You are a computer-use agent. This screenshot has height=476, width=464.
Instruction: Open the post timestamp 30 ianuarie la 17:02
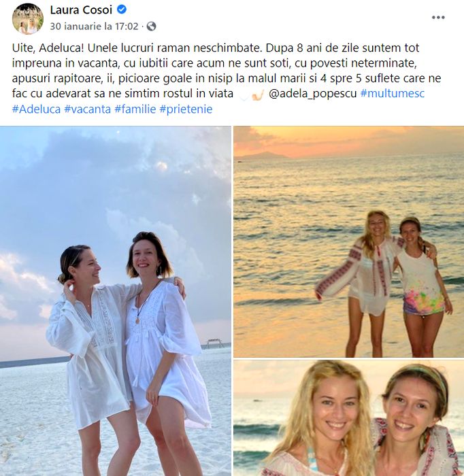tap(94, 27)
